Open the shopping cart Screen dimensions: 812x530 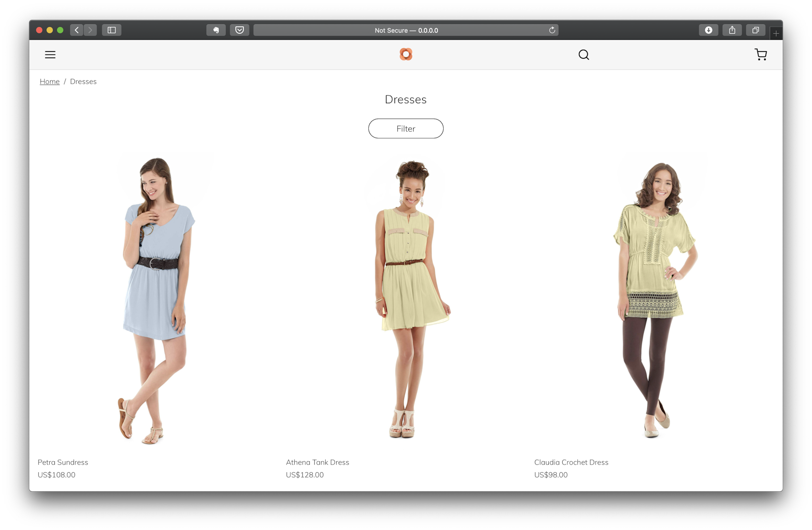pos(761,54)
